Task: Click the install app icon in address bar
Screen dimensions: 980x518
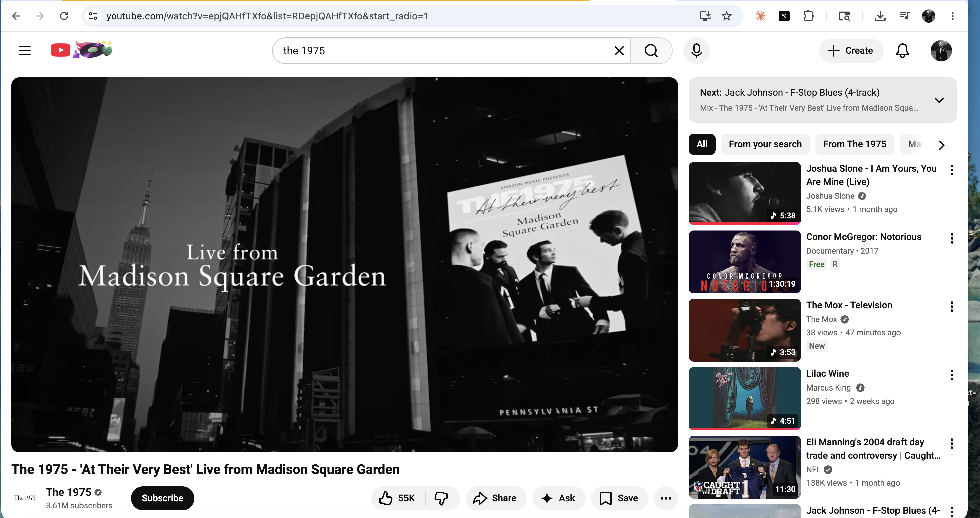Action: [x=705, y=16]
